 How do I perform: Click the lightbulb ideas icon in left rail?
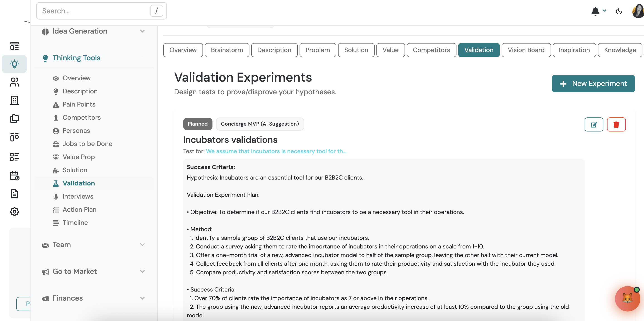[14, 64]
